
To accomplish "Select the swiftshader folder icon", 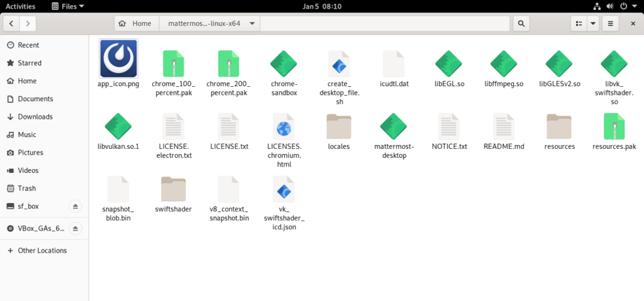I will [x=174, y=189].
